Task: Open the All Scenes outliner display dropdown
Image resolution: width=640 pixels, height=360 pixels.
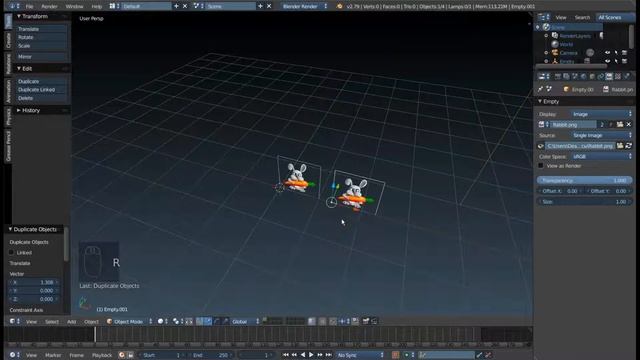Action: pos(614,18)
